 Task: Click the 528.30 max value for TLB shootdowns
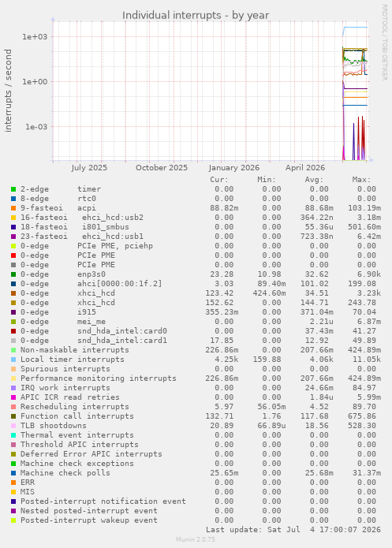[362, 426]
